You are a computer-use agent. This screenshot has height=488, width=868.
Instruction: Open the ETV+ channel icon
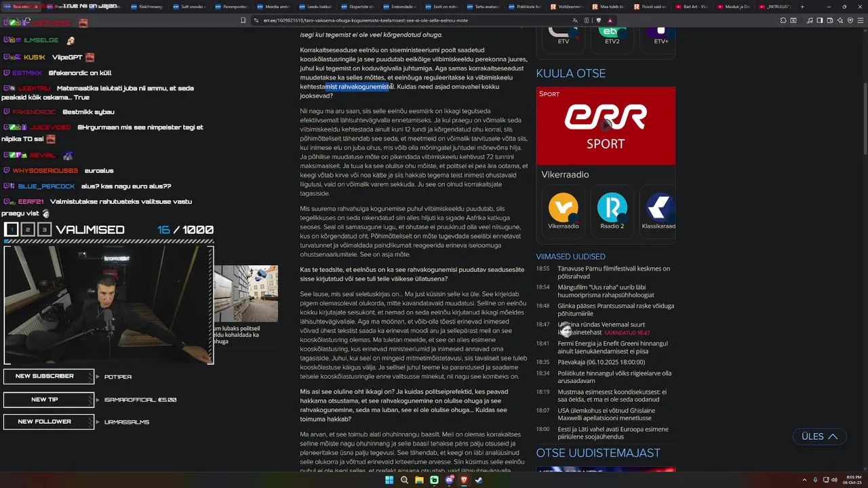pyautogui.click(x=660, y=33)
